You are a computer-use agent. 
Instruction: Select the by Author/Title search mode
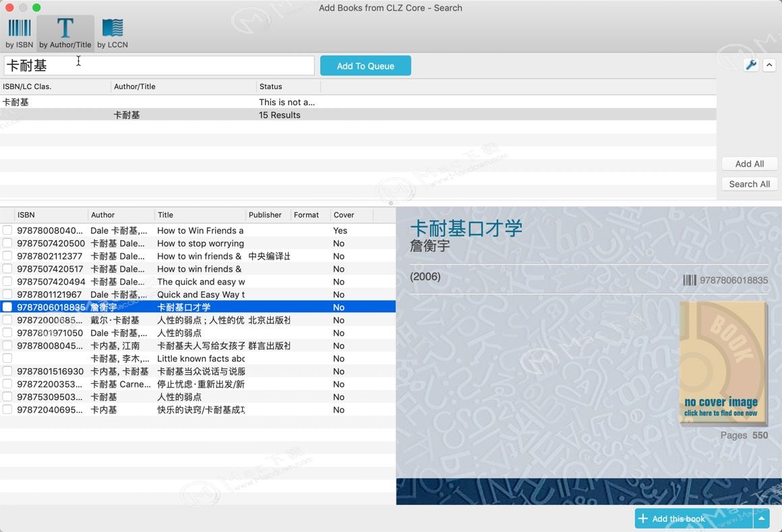65,34
